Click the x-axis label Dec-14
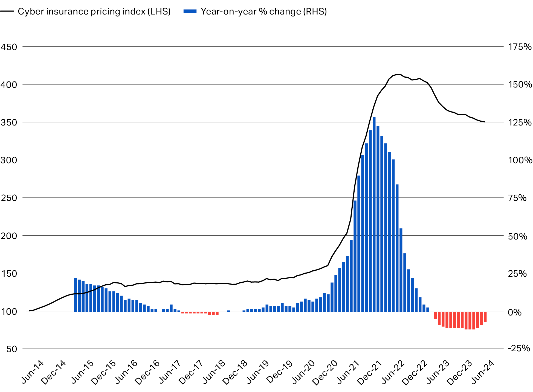Viewport: 533px width, 392px height. (x=54, y=372)
